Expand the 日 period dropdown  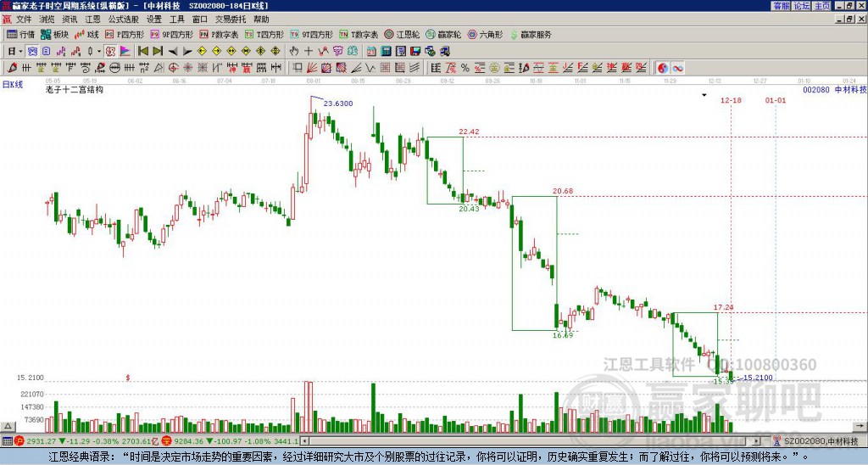coord(20,52)
